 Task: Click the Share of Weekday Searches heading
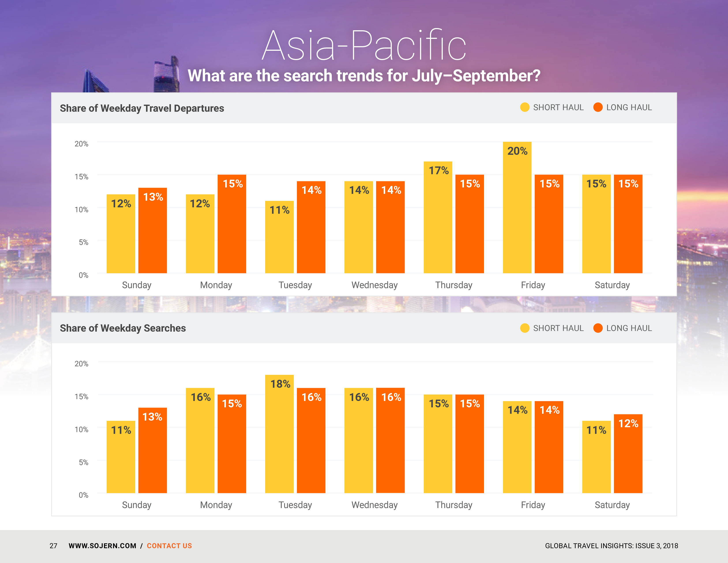click(x=123, y=328)
